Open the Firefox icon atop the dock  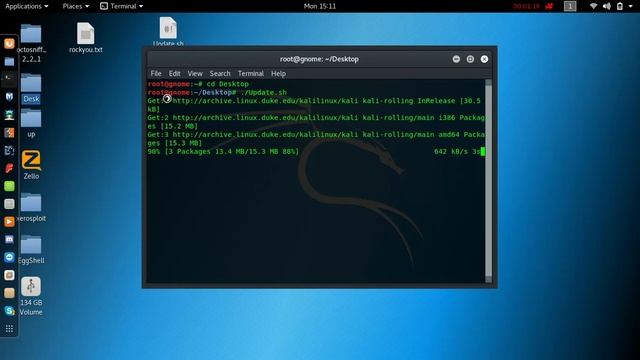(9, 44)
